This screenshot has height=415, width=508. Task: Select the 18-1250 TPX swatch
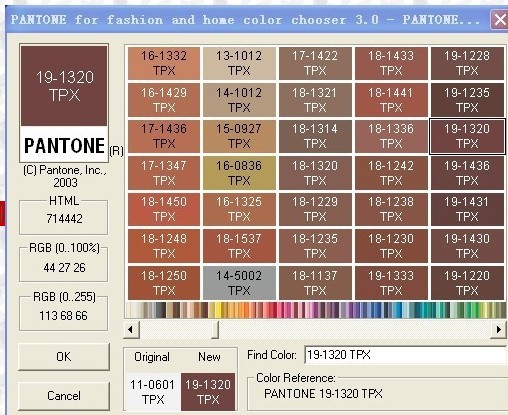pos(164,283)
